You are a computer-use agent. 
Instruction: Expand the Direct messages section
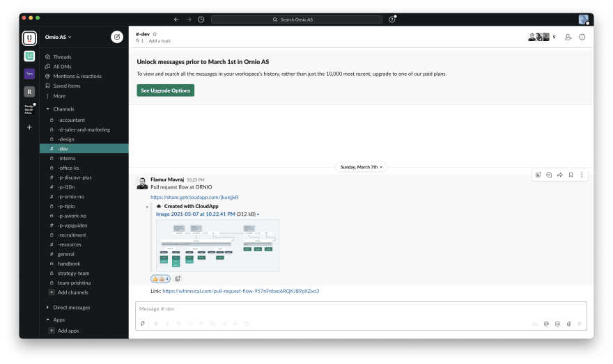click(47, 308)
